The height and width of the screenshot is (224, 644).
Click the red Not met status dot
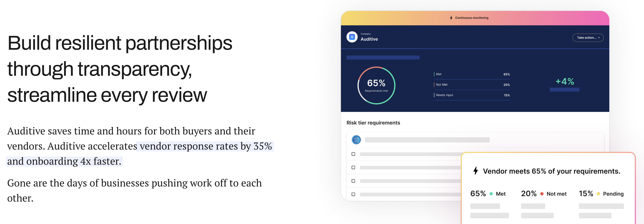(542, 194)
